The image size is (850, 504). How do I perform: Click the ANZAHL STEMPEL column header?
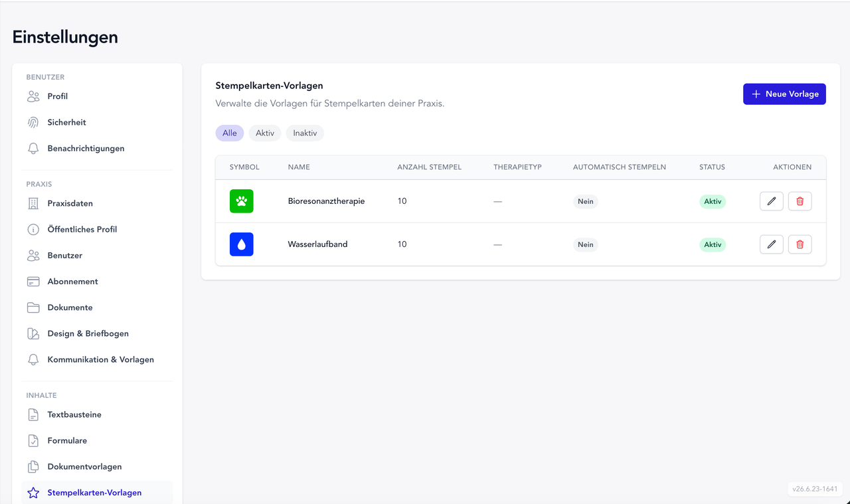coord(429,167)
